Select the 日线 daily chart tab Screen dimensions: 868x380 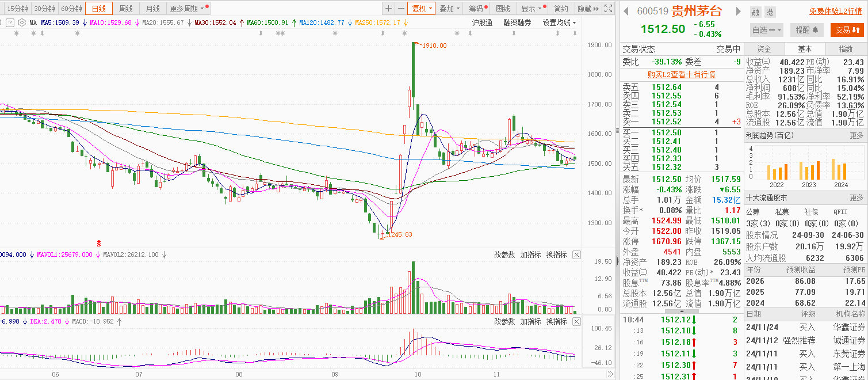[x=99, y=9]
